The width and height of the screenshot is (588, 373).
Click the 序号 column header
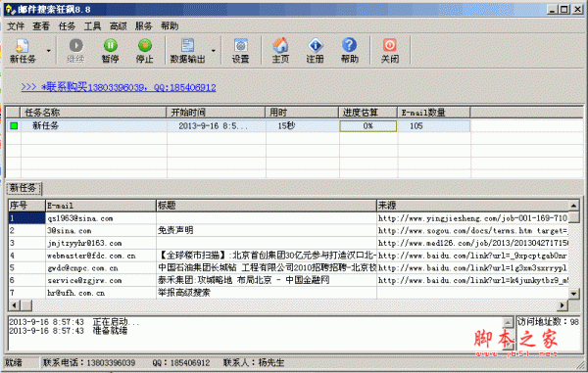[x=27, y=206]
